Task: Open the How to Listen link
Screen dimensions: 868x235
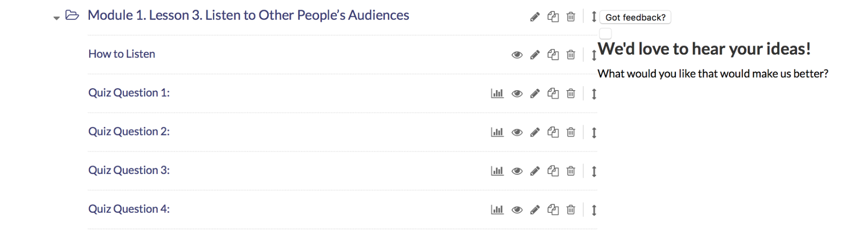Action: [x=122, y=54]
